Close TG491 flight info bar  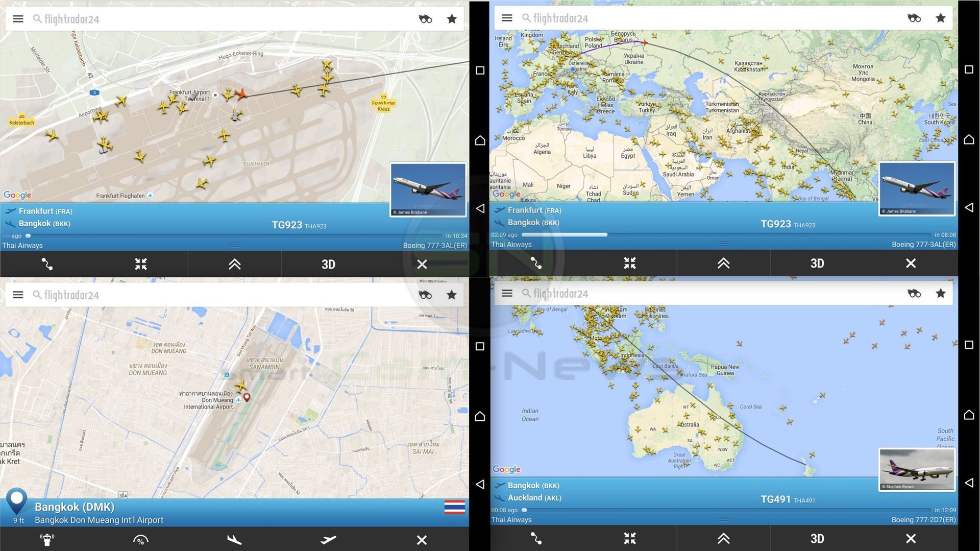point(911,538)
